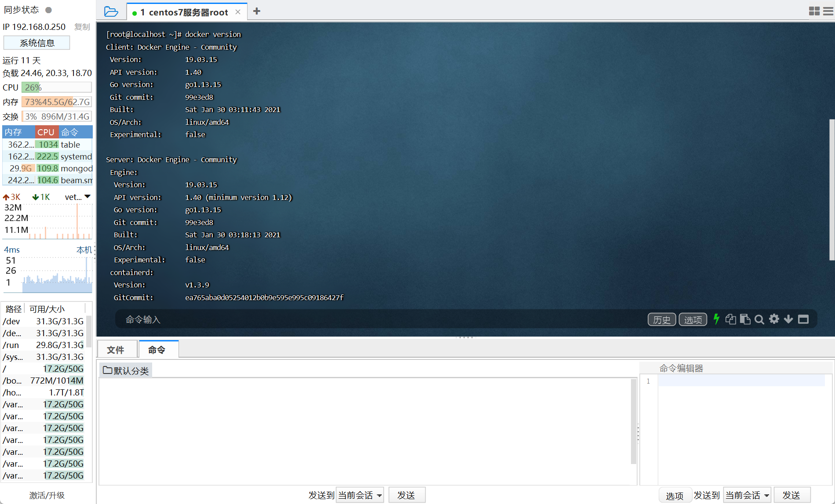This screenshot has width=835, height=504.
Task: Click the terminal vertical scrollbar
Action: click(x=831, y=189)
